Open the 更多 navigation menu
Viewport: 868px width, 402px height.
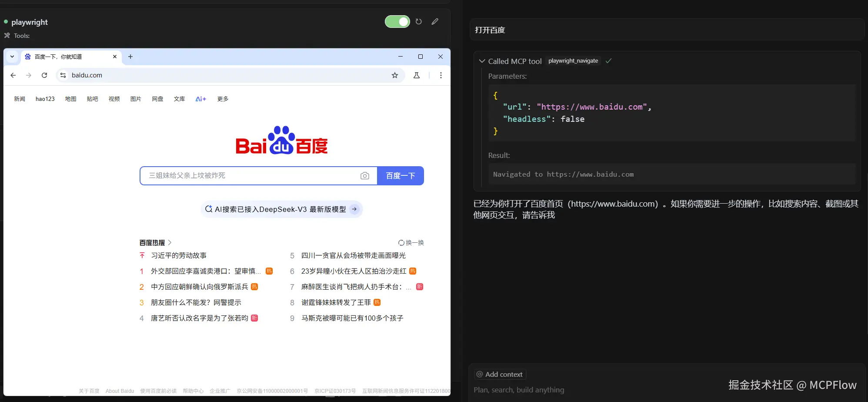(x=223, y=99)
